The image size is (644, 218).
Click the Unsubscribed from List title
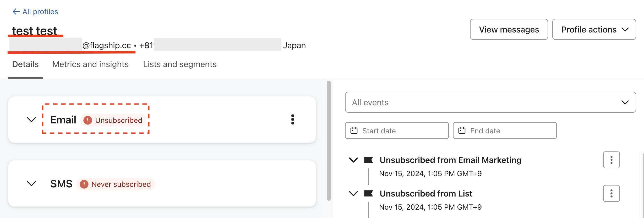[x=426, y=193]
